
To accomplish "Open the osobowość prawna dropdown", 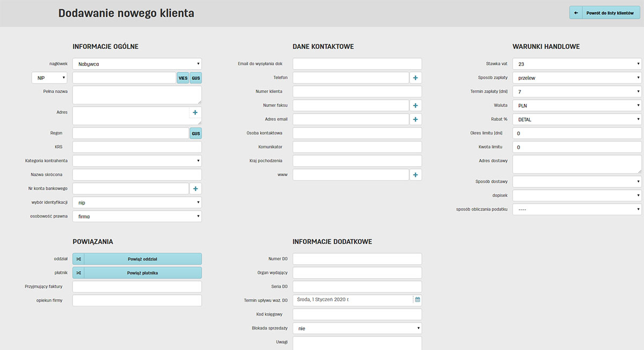I will [x=137, y=217].
